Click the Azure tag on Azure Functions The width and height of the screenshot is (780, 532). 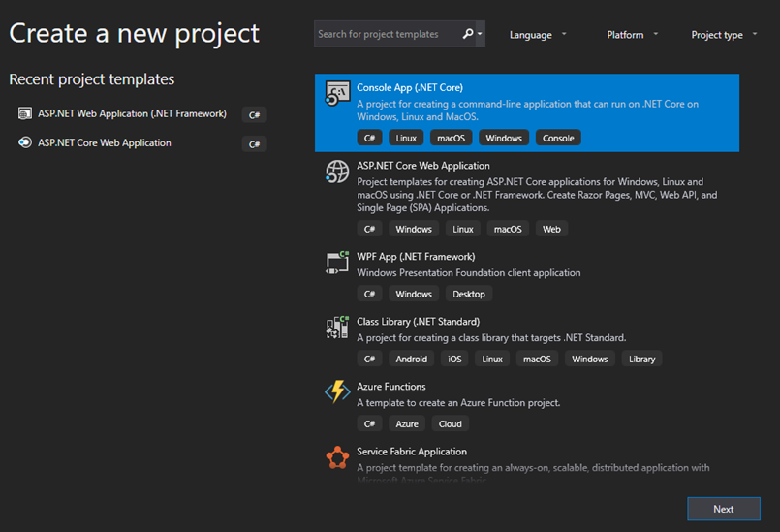[407, 424]
